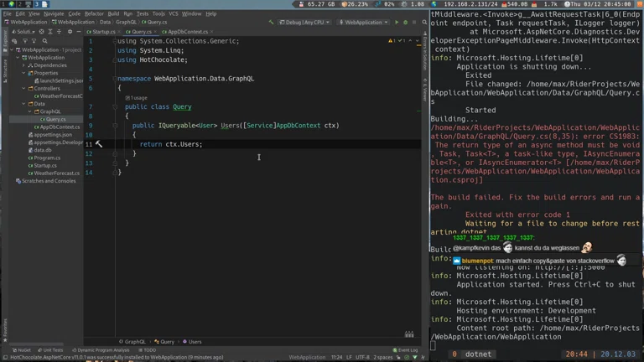
Task: Open the Solution view selector dropdown
Action: coord(23,32)
